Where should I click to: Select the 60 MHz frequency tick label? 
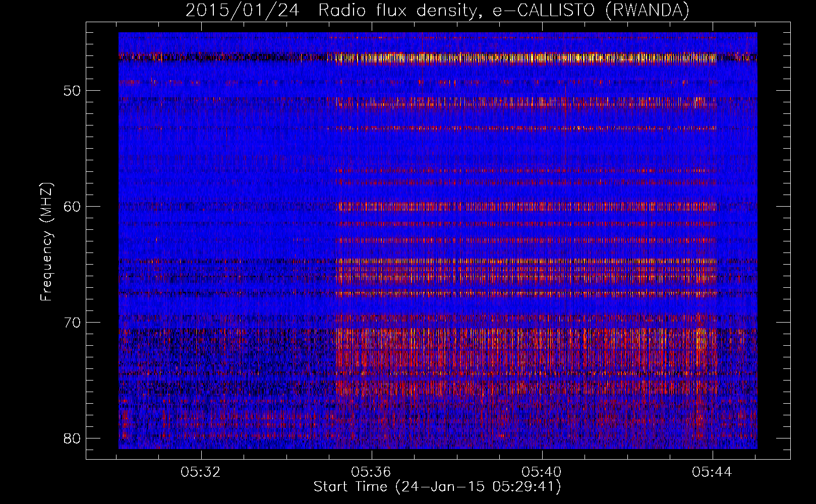pyautogui.click(x=72, y=207)
